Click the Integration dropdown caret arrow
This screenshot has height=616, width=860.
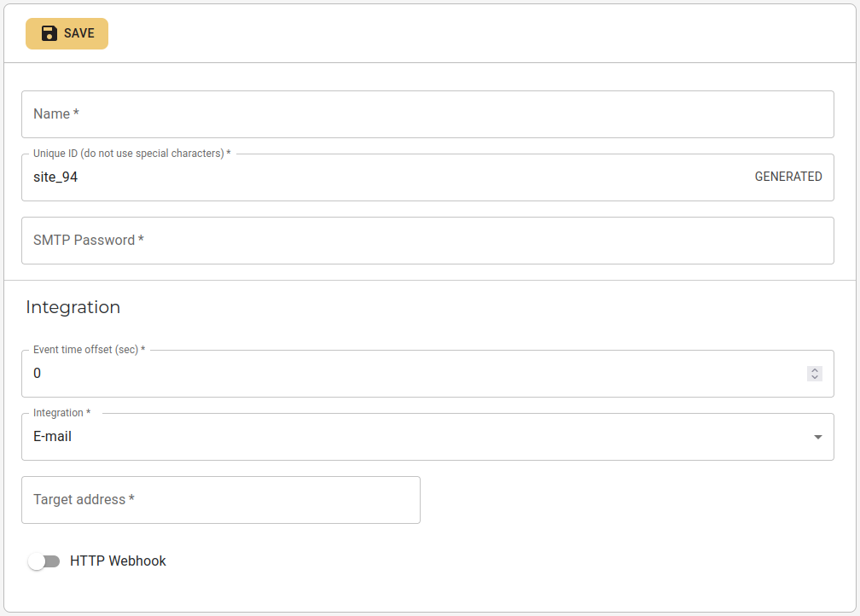(817, 437)
